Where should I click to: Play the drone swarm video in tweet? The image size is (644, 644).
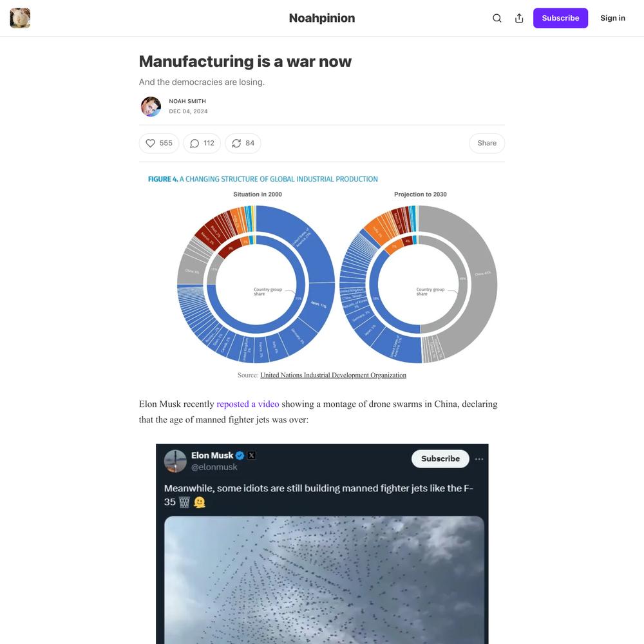(324, 580)
